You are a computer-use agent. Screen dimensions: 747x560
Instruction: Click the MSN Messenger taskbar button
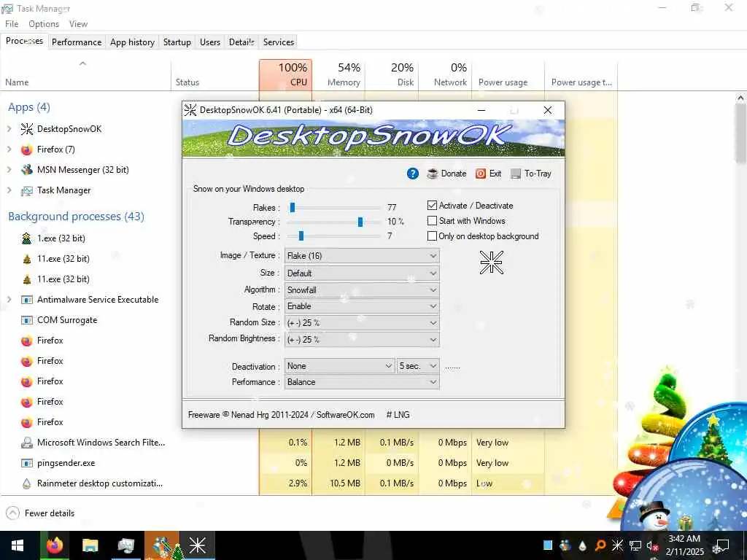pos(162,545)
